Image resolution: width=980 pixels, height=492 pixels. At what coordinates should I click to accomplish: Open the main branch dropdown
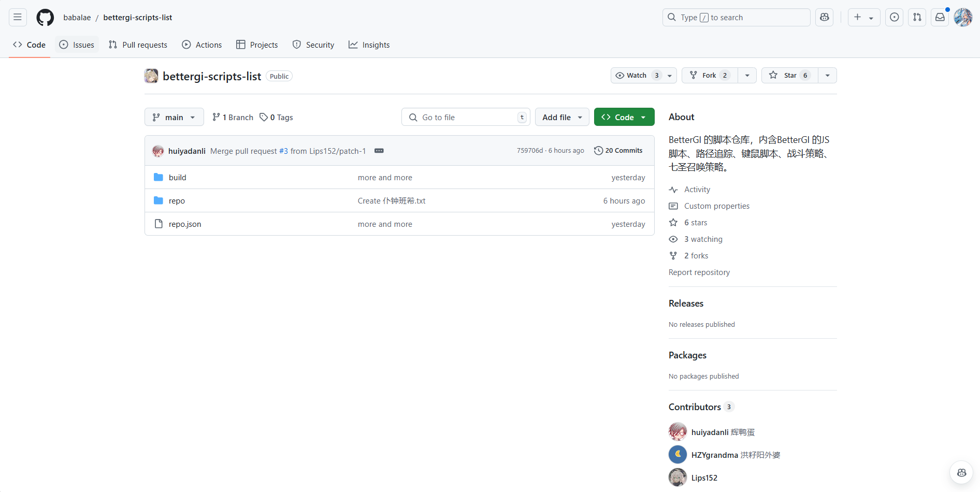tap(174, 118)
